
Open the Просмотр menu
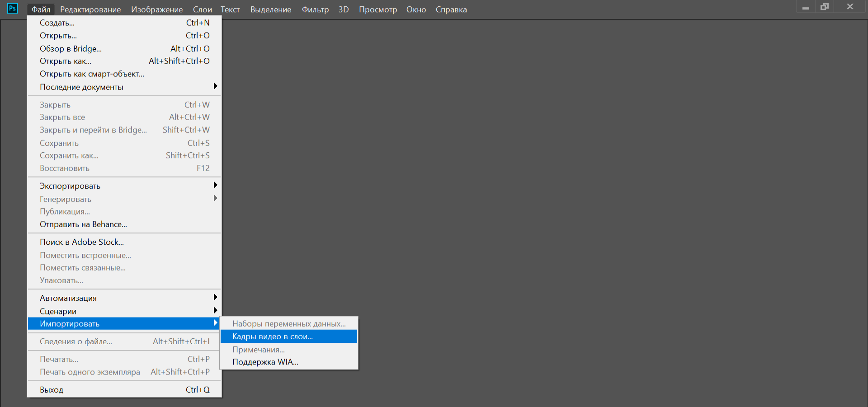377,9
